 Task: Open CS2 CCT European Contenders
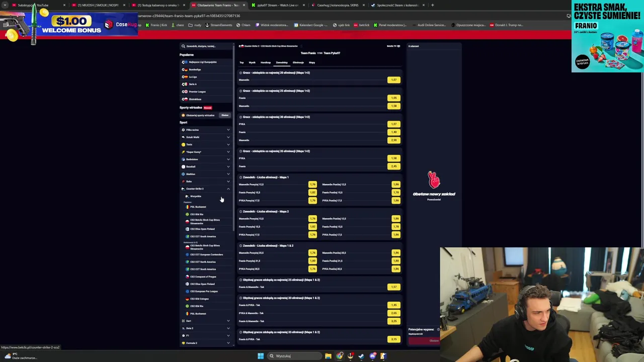pyautogui.click(x=206, y=254)
